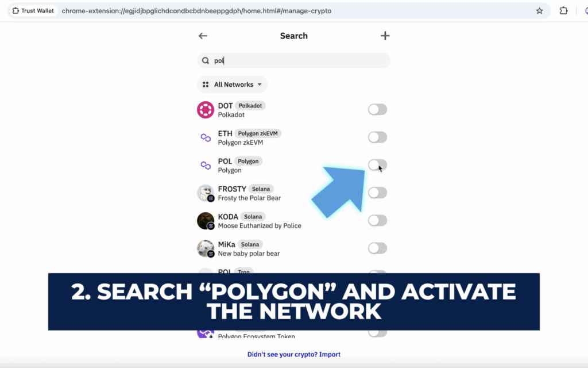Click the search field containing "pol"
Image resolution: width=588 pixels, height=368 pixels.
[293, 60]
